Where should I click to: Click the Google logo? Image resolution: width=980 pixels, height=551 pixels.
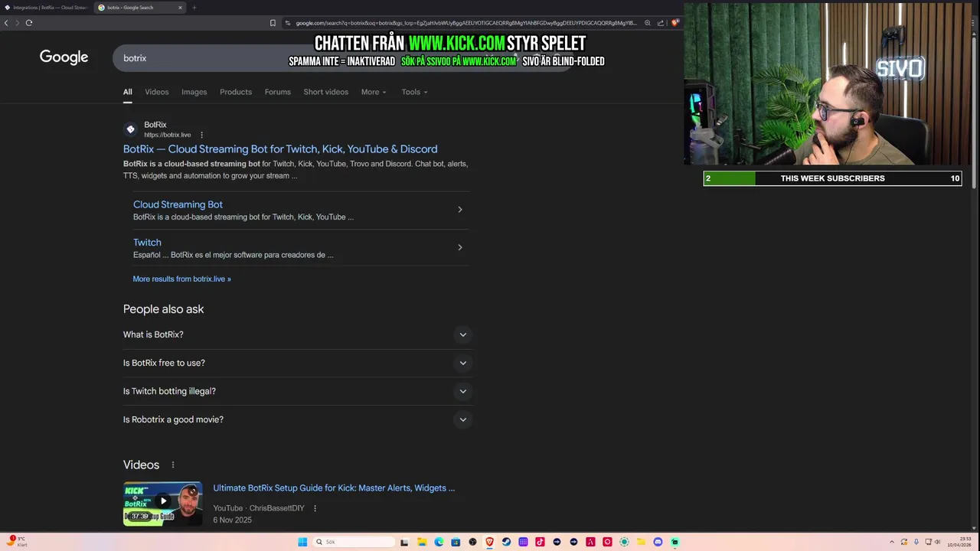(64, 57)
